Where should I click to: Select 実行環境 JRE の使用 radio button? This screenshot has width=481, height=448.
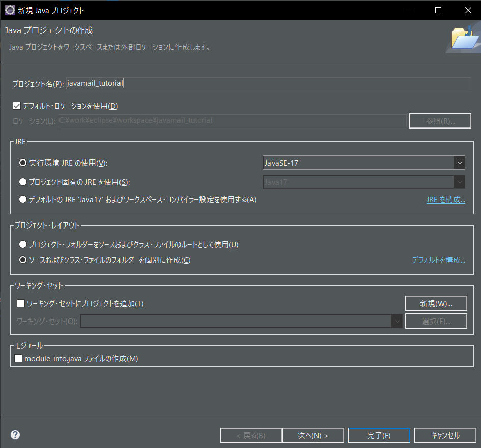[x=22, y=163]
